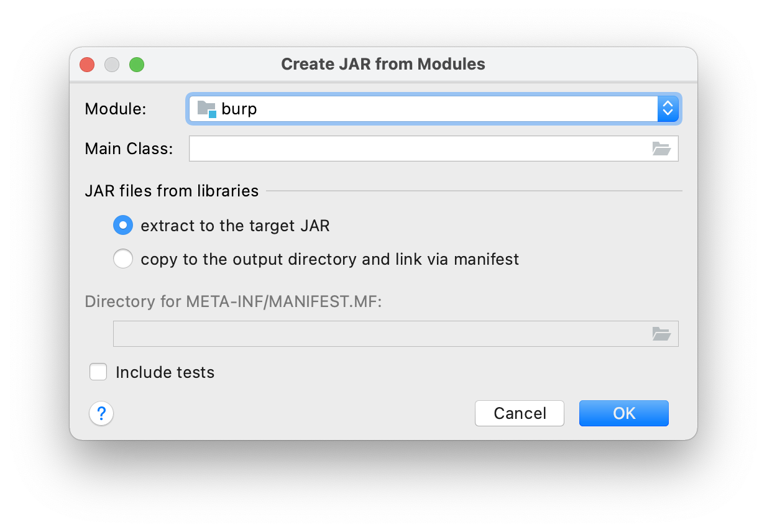Viewport: 767px width, 532px height.
Task: Expand Module list via blue up-down arrows
Action: pos(668,109)
